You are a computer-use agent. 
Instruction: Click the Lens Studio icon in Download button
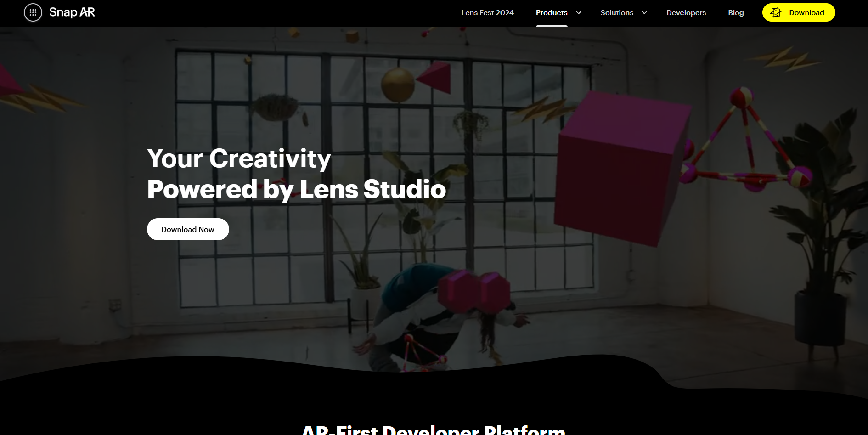point(776,12)
